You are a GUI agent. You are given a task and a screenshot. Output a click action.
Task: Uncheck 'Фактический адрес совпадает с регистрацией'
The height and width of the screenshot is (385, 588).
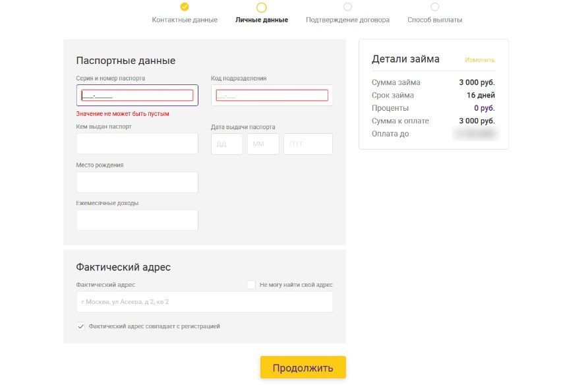(81, 326)
